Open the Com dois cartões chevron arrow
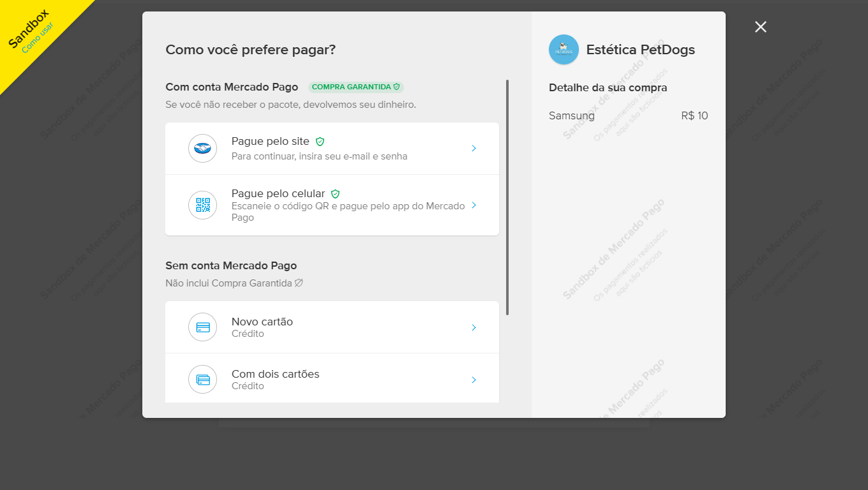Viewport: 868px width, 490px height. (474, 380)
